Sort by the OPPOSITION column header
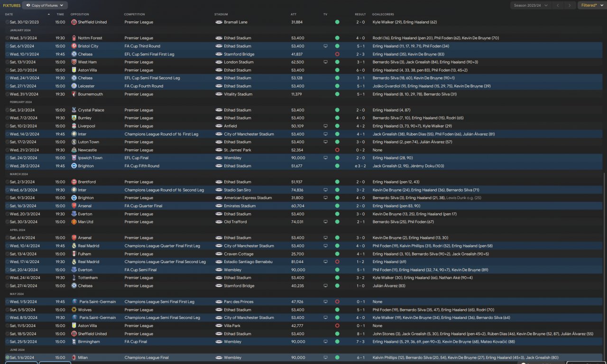The width and height of the screenshot is (607, 364). (x=80, y=15)
